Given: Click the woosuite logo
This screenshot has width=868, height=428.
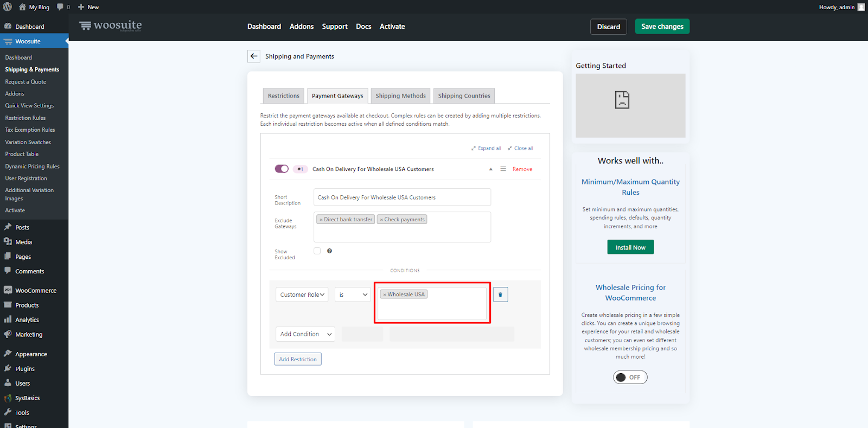Looking at the screenshot, I should point(111,25).
